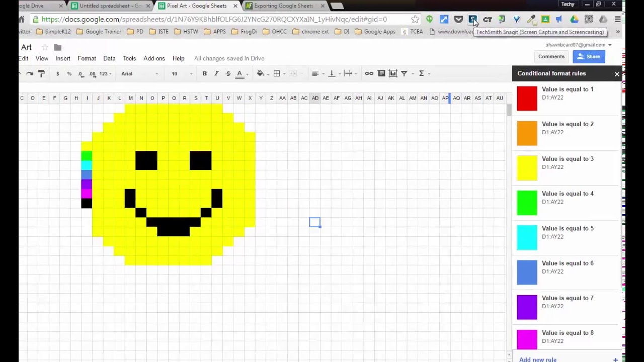Screen dimensions: 644x362
Task: Open the Format menu
Action: (87, 58)
